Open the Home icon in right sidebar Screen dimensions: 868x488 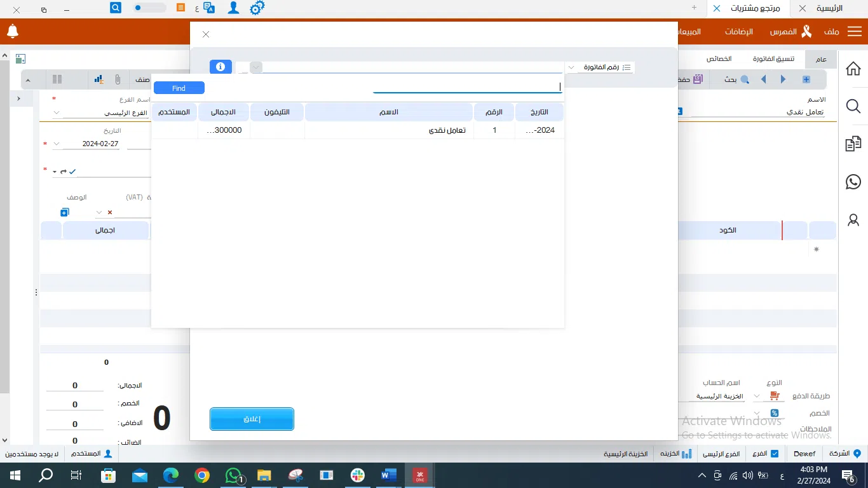coord(853,69)
